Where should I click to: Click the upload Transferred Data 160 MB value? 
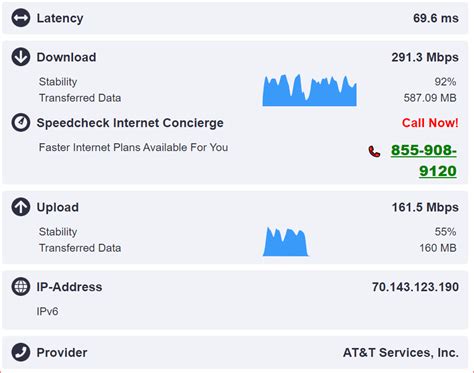click(438, 248)
